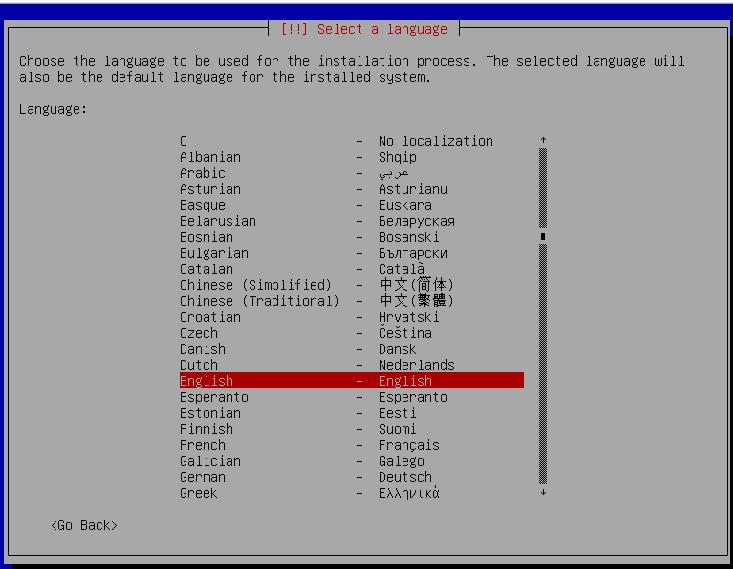Choose Chinese (Traditional)

tap(352, 301)
